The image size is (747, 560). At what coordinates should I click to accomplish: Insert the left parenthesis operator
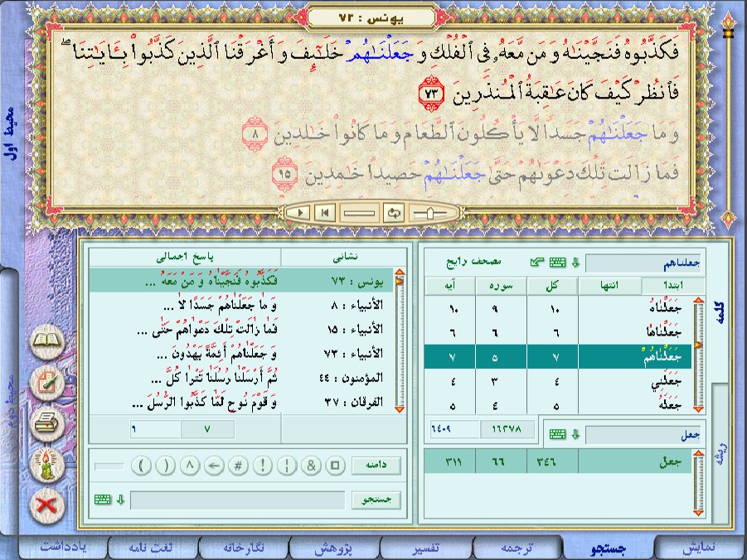(142, 466)
